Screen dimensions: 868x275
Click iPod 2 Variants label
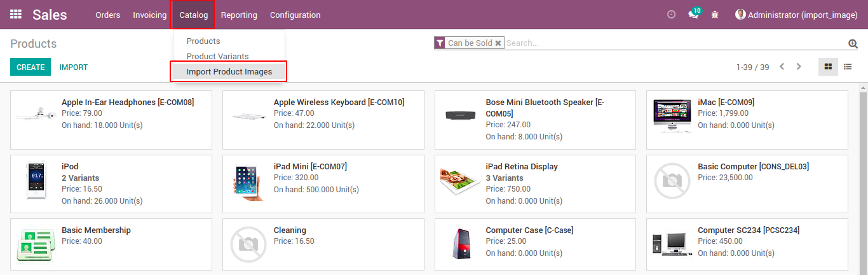click(81, 178)
